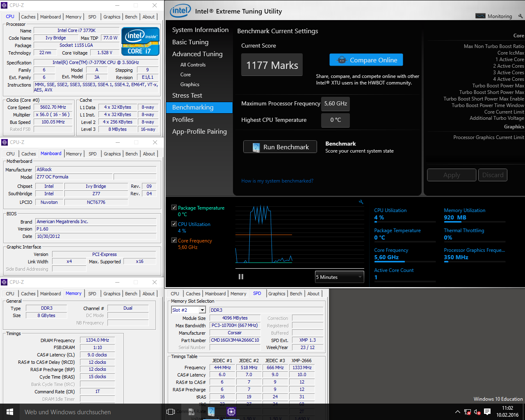
Task: Select Graphics sub-item under Advanced Tuning
Action: (189, 84)
